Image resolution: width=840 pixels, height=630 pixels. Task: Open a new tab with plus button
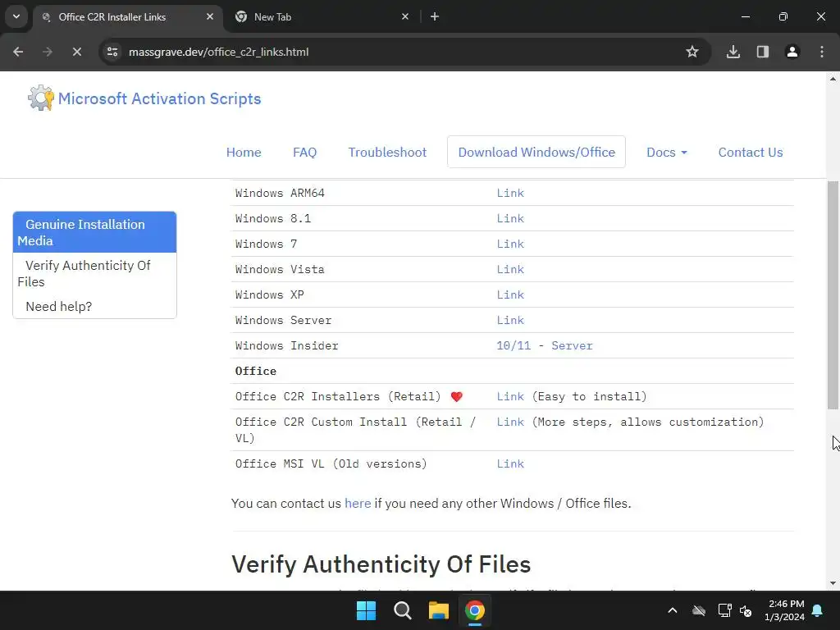pyautogui.click(x=435, y=16)
